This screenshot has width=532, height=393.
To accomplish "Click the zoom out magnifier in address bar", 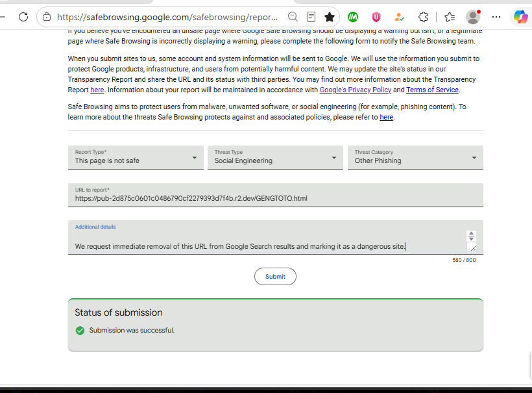I will [293, 17].
